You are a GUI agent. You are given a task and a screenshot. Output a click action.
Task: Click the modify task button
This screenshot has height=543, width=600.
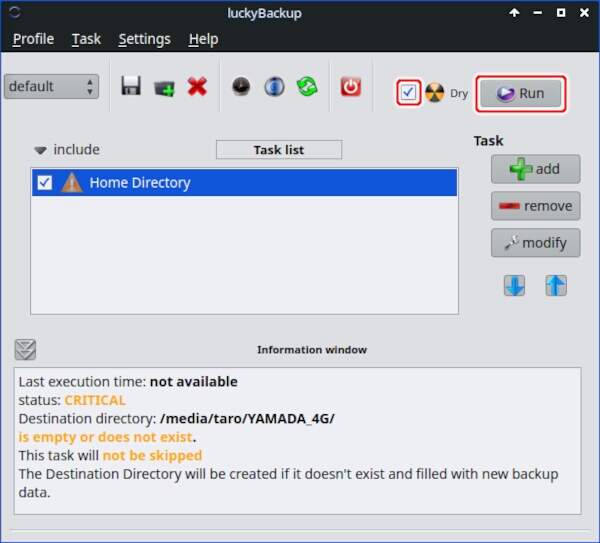pyautogui.click(x=534, y=242)
